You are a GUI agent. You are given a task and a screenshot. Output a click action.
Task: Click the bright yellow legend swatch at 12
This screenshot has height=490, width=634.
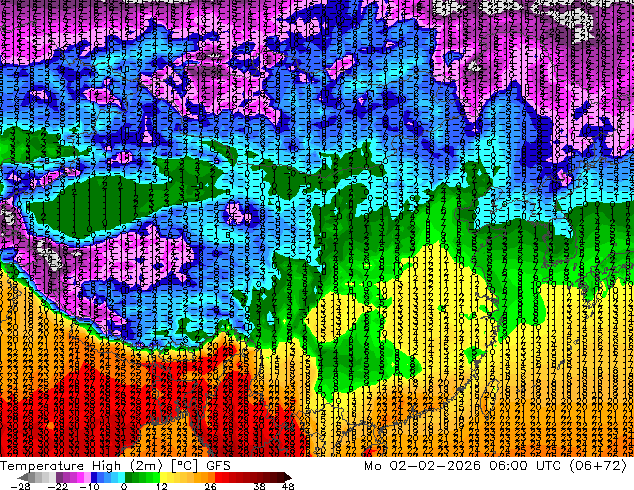163,477
